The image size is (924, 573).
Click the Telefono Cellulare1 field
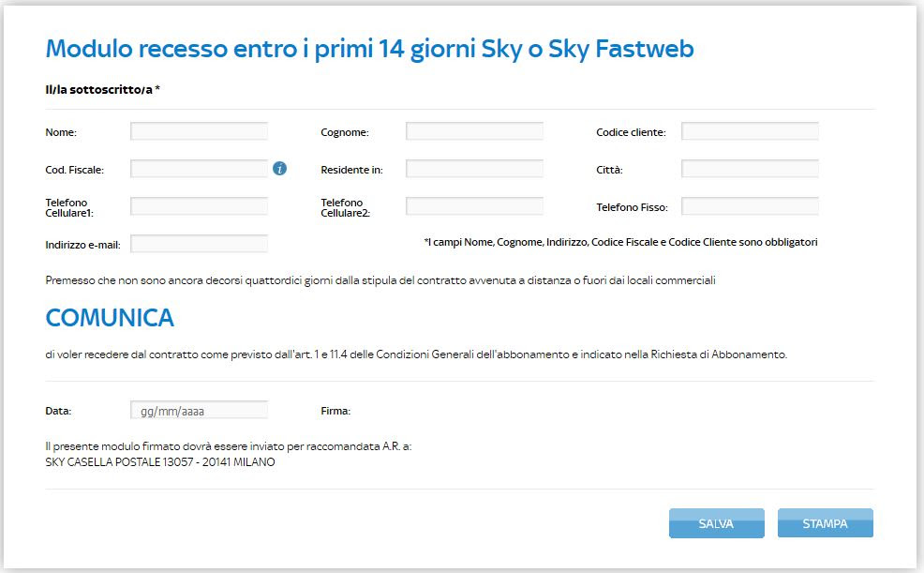[198, 204]
